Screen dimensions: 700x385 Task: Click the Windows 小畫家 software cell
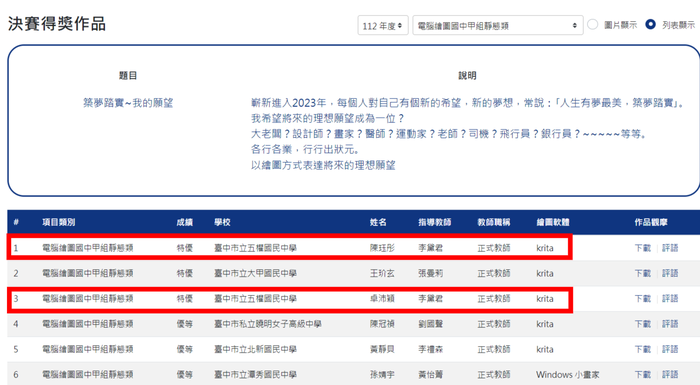[x=568, y=374]
